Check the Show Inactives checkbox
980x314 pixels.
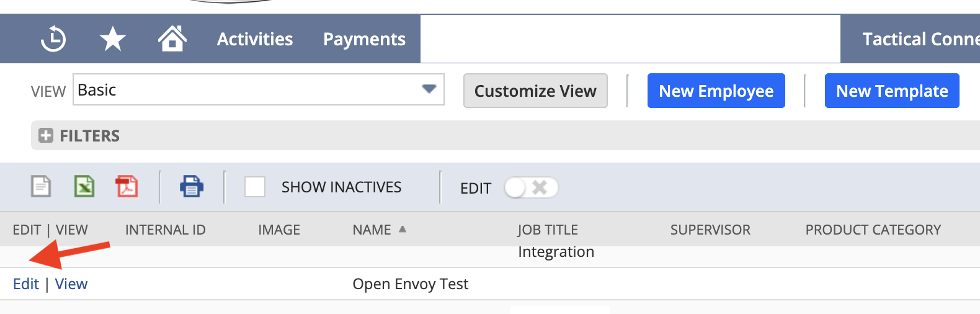[x=255, y=187]
